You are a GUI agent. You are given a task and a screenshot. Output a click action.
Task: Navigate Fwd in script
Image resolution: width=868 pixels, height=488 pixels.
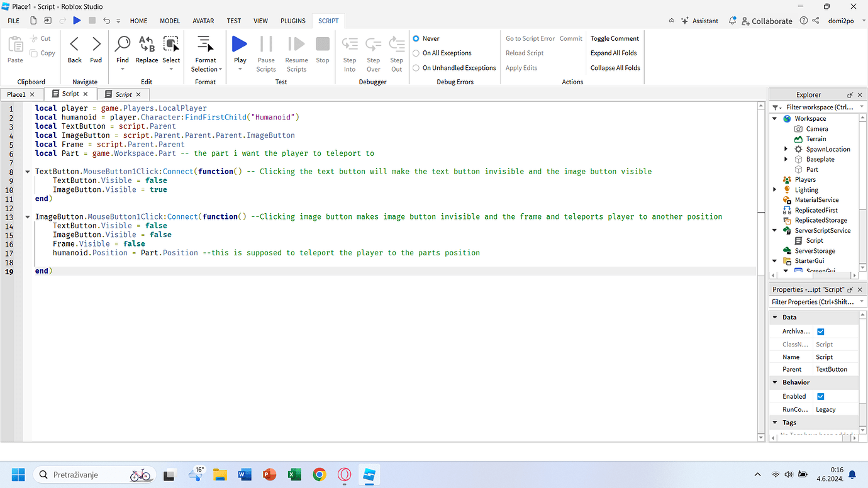[96, 50]
